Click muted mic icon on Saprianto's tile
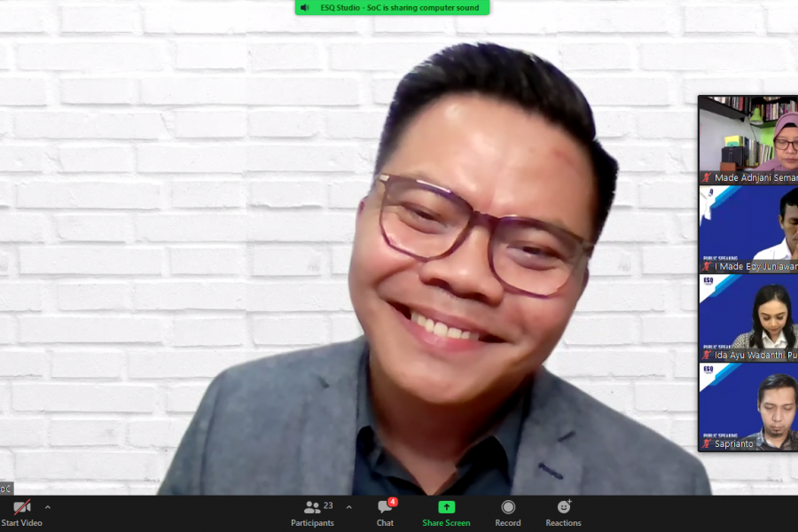The image size is (798, 532). [707, 444]
